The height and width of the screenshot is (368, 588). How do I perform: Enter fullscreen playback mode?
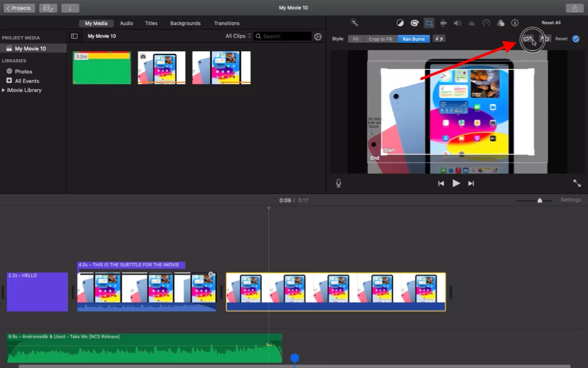point(577,183)
